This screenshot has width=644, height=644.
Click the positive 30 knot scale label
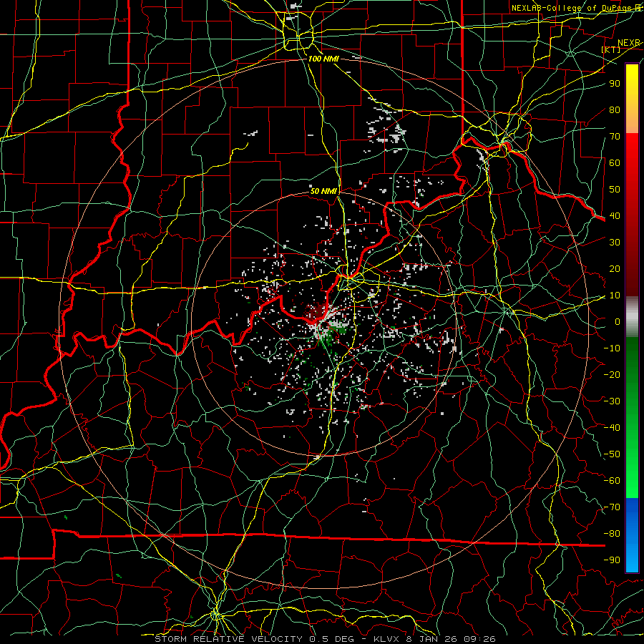615,243
